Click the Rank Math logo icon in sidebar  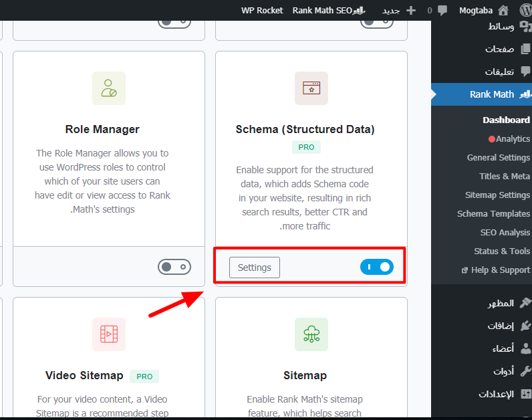[525, 94]
